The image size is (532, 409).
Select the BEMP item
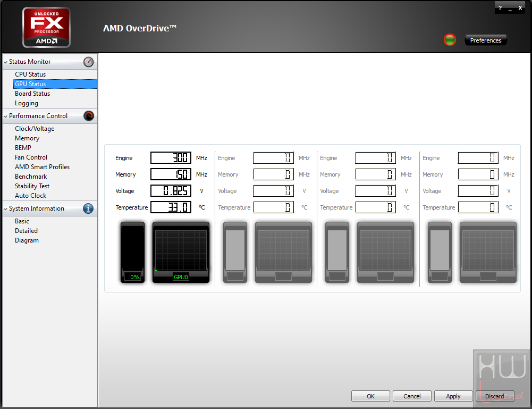pyautogui.click(x=23, y=148)
